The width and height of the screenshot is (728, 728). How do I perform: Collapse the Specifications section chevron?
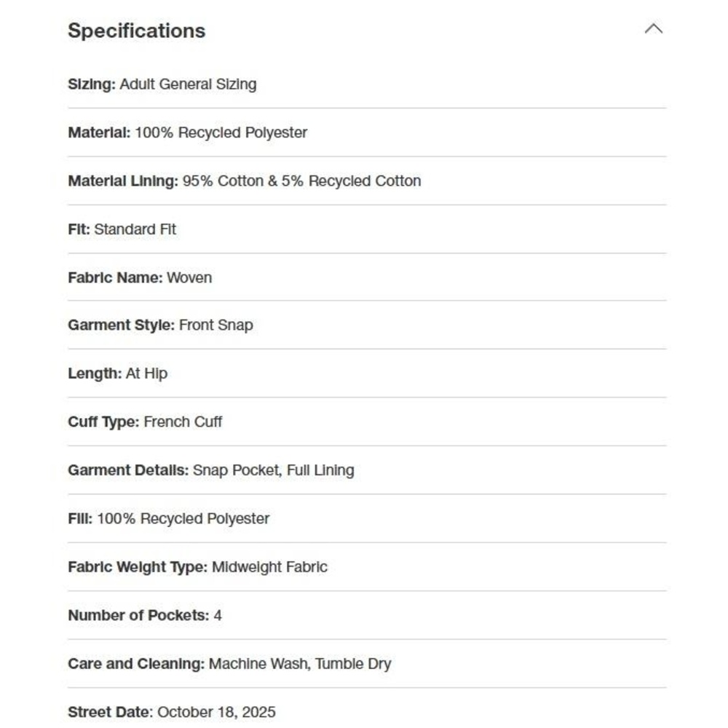pos(653,29)
